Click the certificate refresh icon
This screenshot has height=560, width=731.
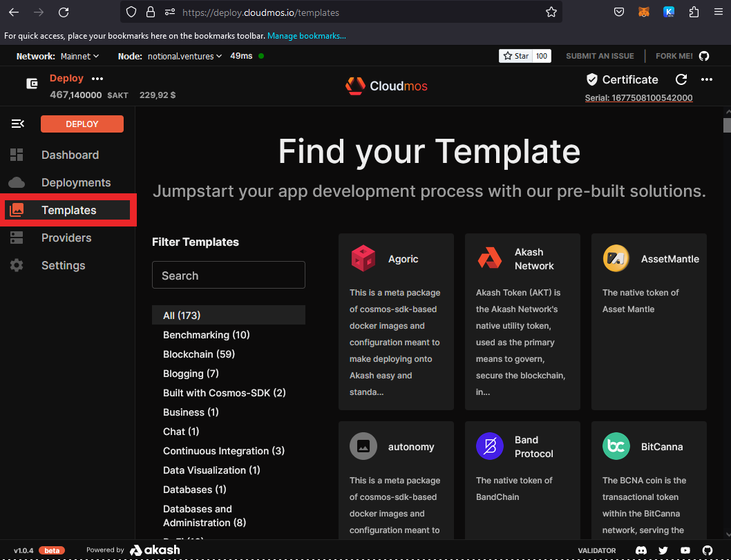pyautogui.click(x=681, y=79)
